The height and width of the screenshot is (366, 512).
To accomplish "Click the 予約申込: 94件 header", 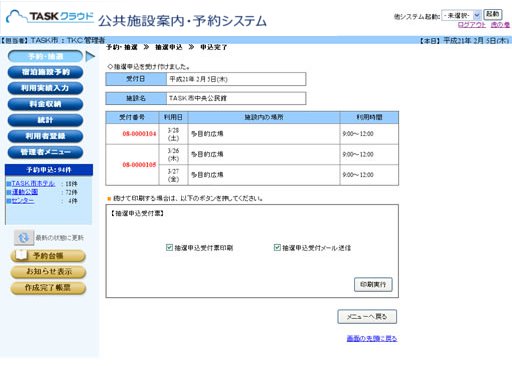I will [x=49, y=170].
